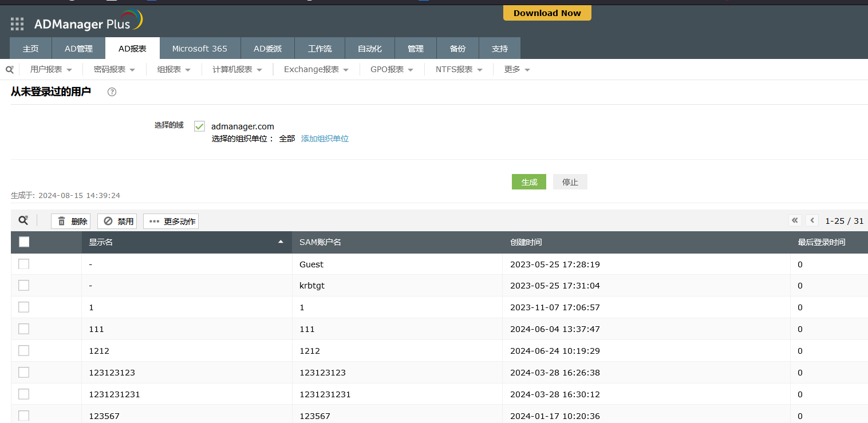Switch to the Microsoft 365 tab
This screenshot has width=868, height=423.
point(200,49)
